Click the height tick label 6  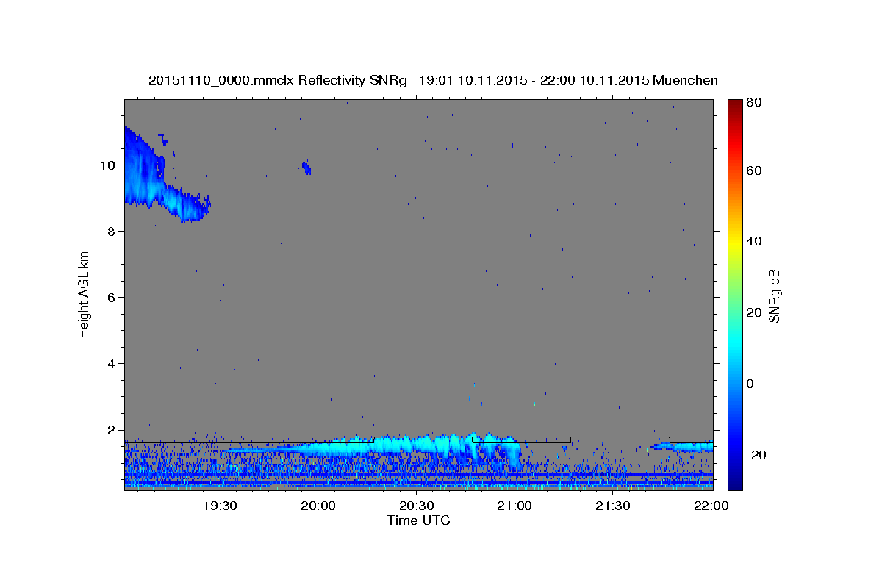112,297
